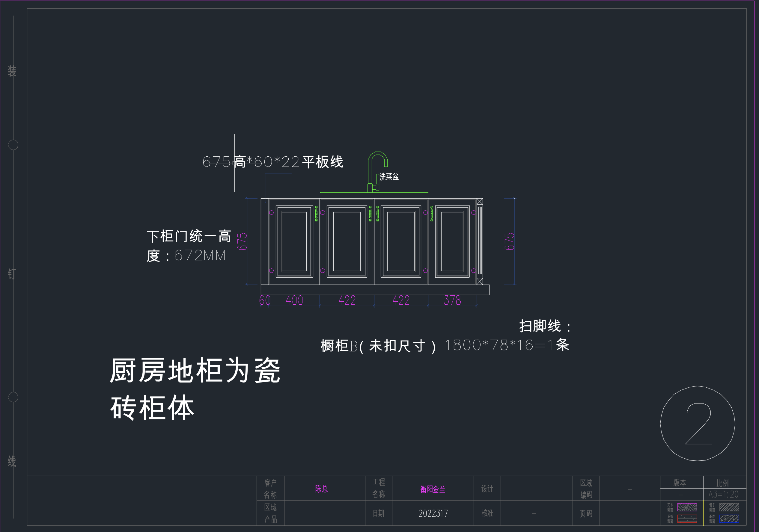
Task: Pick the red 夹板剖面 hatch swatch
Action: point(687,519)
